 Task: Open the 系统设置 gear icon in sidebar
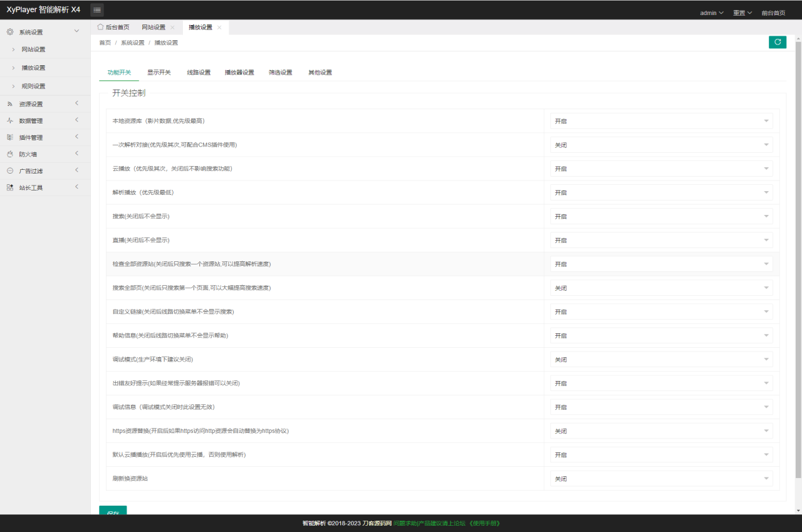[9, 31]
